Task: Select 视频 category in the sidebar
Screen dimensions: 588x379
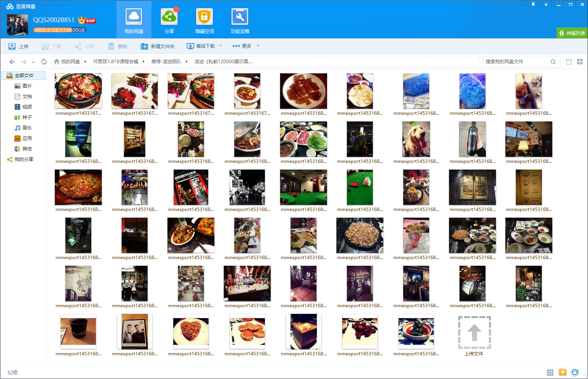Action: click(24, 107)
